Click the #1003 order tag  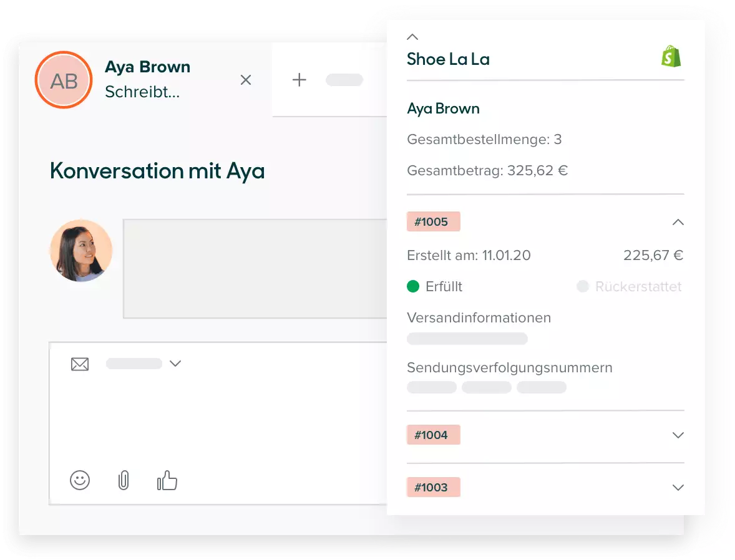[x=434, y=488]
